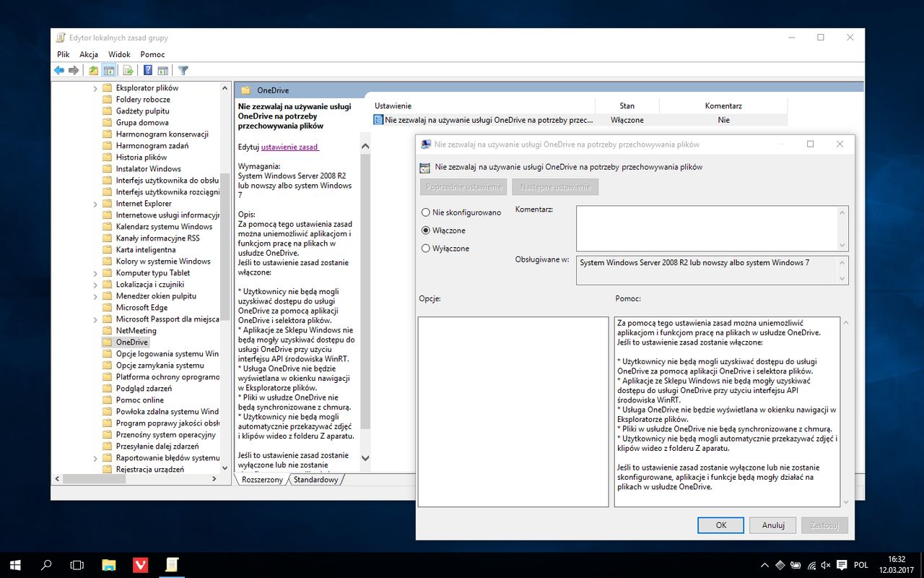Toggle the show/hide console tree icon
Image resolution: width=924 pixels, height=578 pixels.
(109, 70)
